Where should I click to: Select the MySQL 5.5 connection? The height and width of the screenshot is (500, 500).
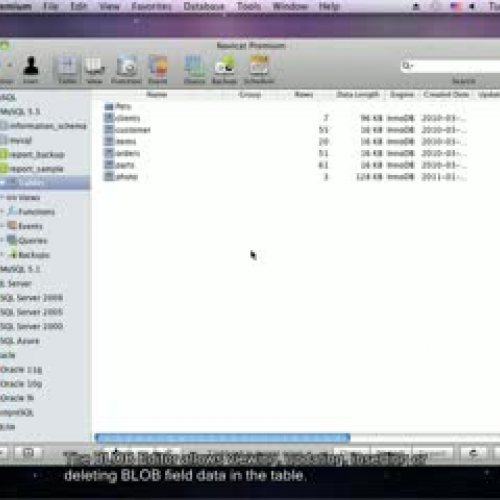click(x=20, y=112)
